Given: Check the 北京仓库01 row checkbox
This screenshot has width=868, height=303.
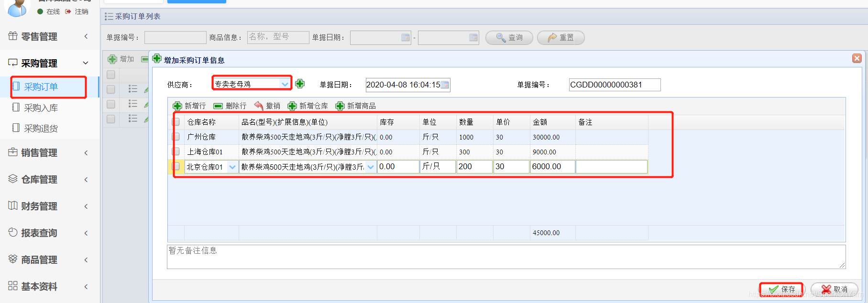Looking at the screenshot, I should click(176, 166).
